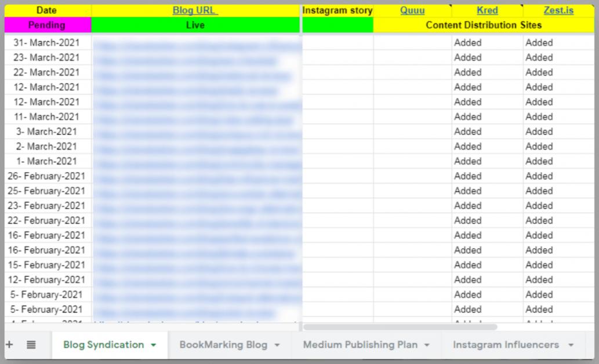
Task: Select Kred Added cell for 23- February-2021
Action: pyautogui.click(x=488, y=206)
